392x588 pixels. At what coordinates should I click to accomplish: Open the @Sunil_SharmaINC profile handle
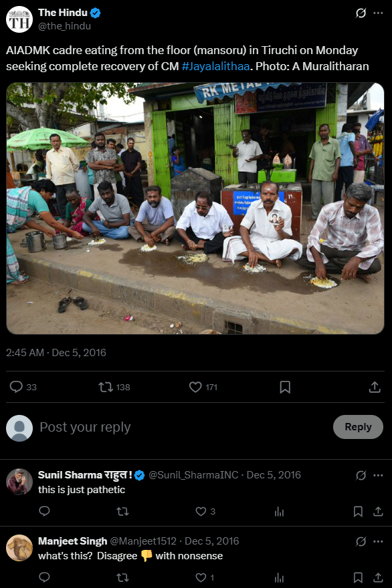193,475
